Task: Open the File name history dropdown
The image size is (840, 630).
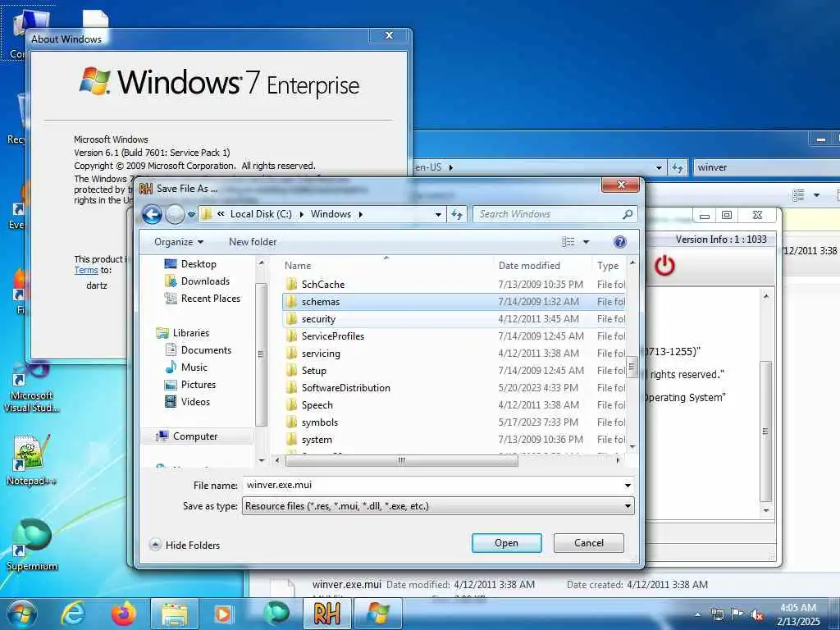Action: 628,486
